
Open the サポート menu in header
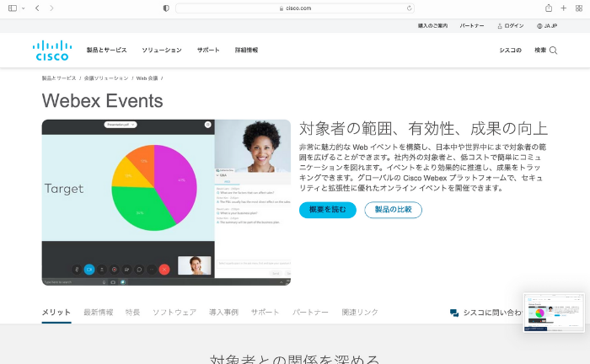(x=208, y=50)
